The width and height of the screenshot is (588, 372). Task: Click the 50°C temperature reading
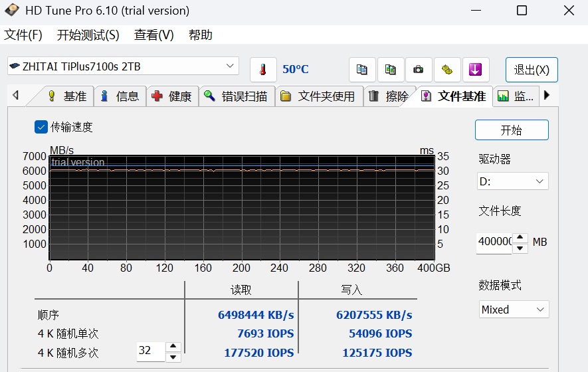click(x=296, y=69)
